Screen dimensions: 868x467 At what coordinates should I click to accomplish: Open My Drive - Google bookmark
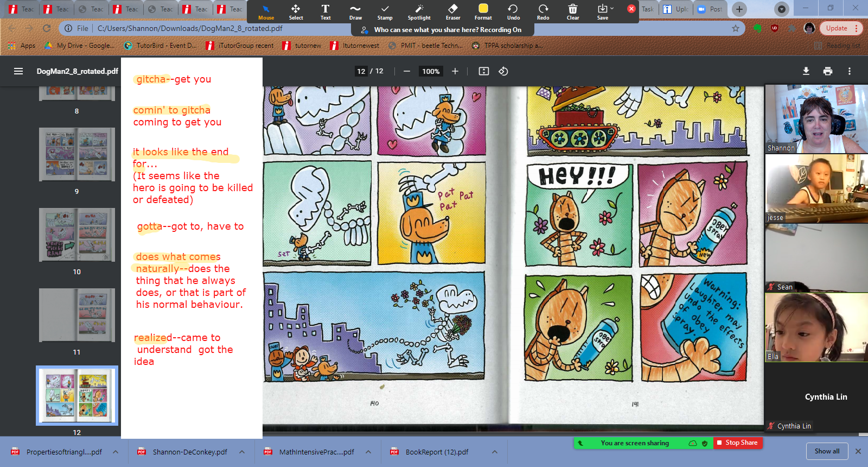tap(80, 46)
